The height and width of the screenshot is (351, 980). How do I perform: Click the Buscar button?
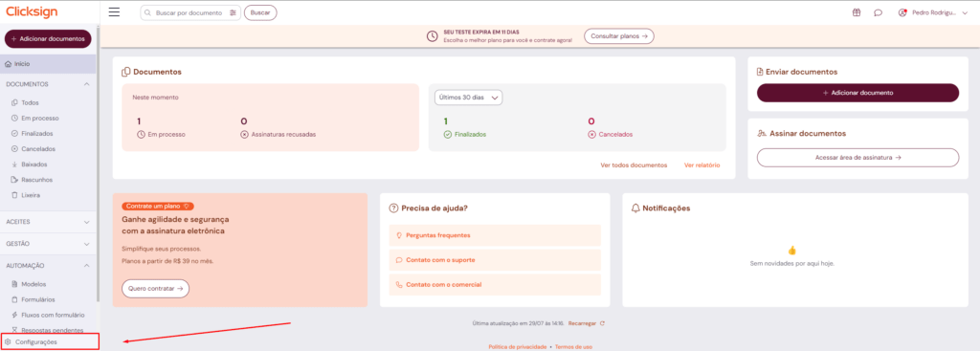(260, 12)
